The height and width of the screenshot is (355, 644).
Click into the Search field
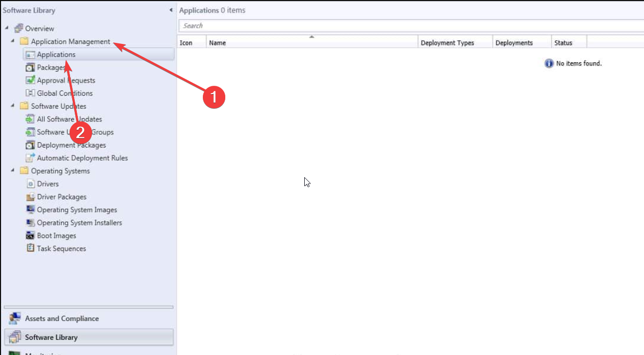(x=411, y=26)
